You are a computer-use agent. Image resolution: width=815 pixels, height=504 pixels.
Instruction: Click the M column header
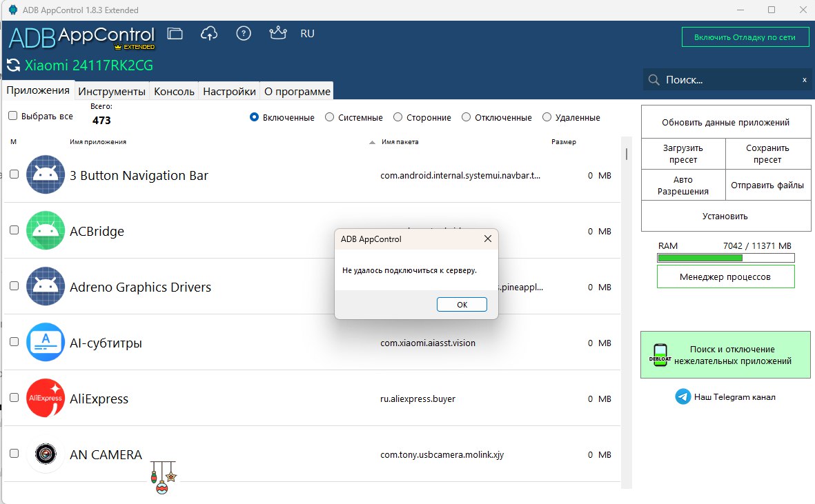point(14,142)
